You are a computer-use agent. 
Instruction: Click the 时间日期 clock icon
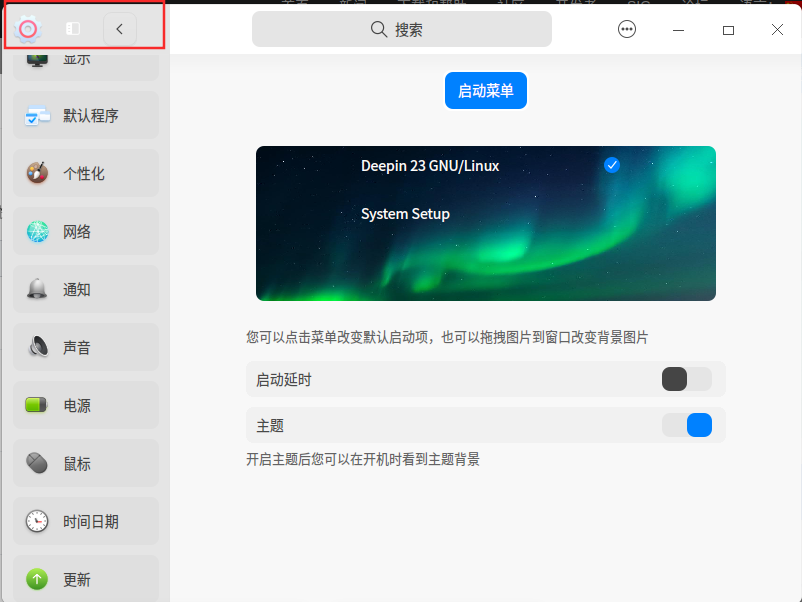[x=37, y=521]
